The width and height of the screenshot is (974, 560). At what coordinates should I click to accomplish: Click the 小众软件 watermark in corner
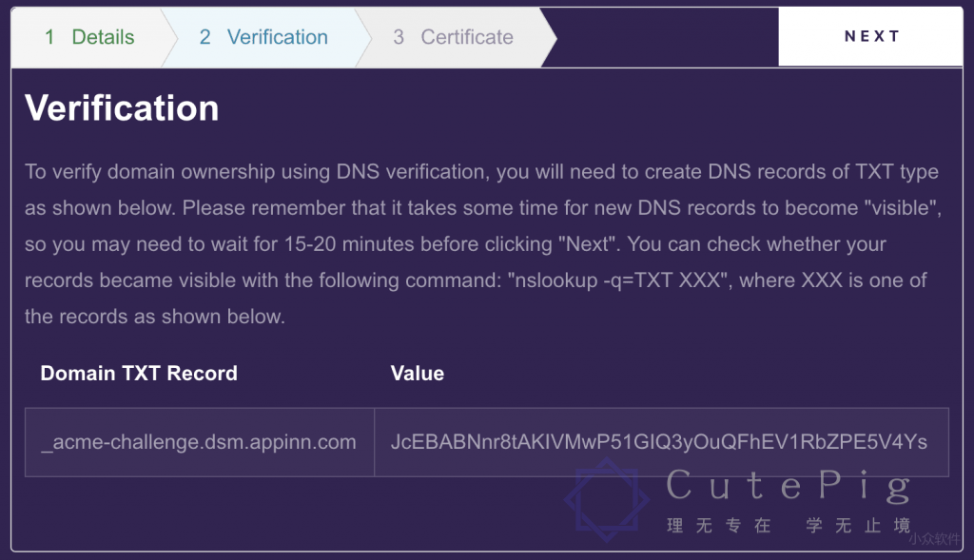935,539
